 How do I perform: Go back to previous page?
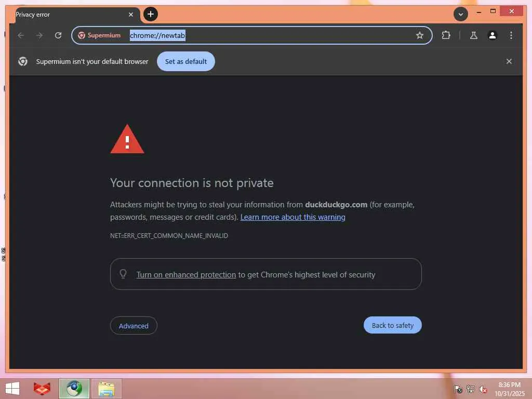pos(21,35)
